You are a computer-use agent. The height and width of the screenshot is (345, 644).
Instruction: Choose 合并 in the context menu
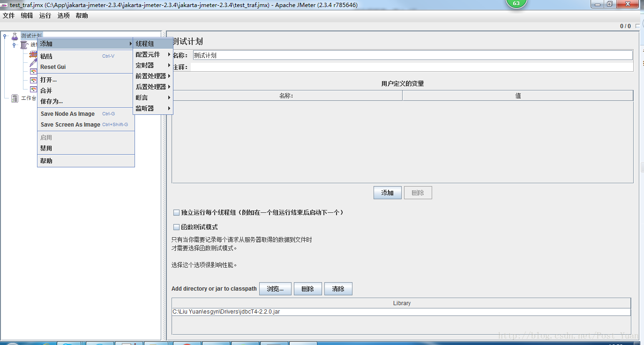click(86, 90)
